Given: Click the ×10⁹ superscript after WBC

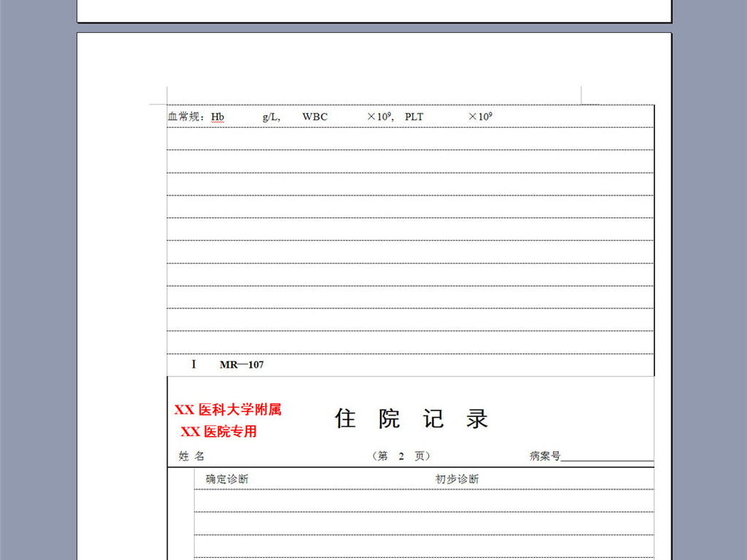Looking at the screenshot, I should click(x=379, y=115).
